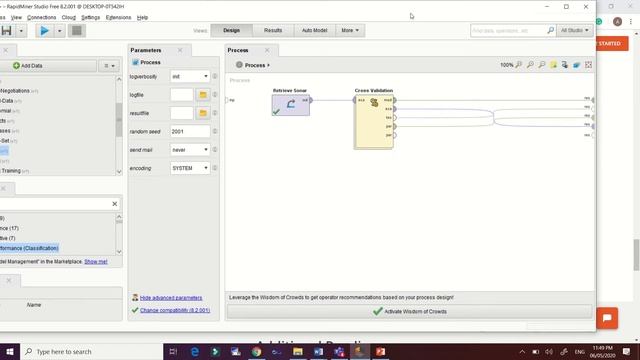Click the random seed input field
640x360 pixels.
tap(190, 131)
